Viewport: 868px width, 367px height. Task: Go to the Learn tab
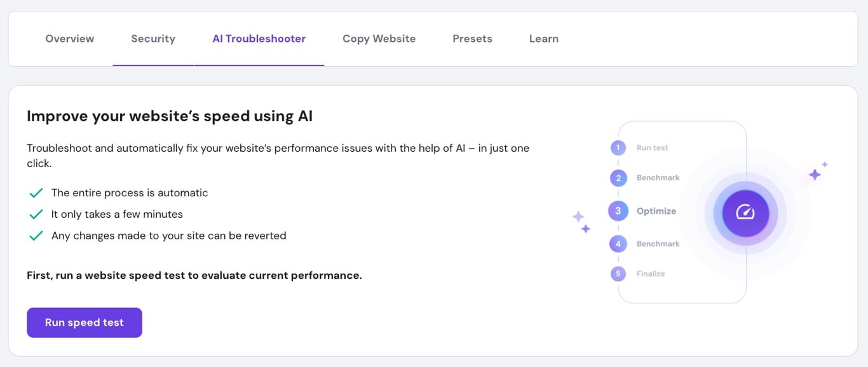[543, 38]
